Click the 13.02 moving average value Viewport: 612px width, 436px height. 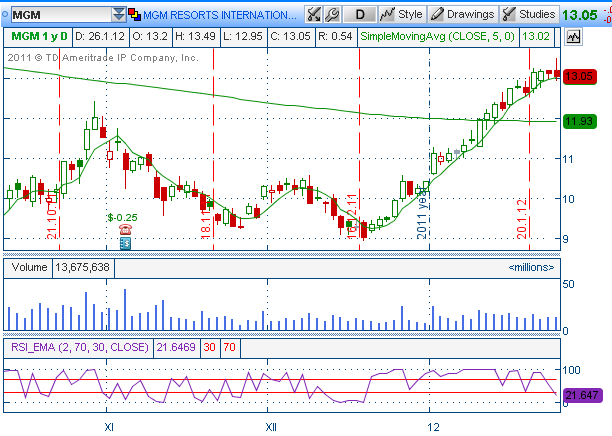tap(536, 37)
